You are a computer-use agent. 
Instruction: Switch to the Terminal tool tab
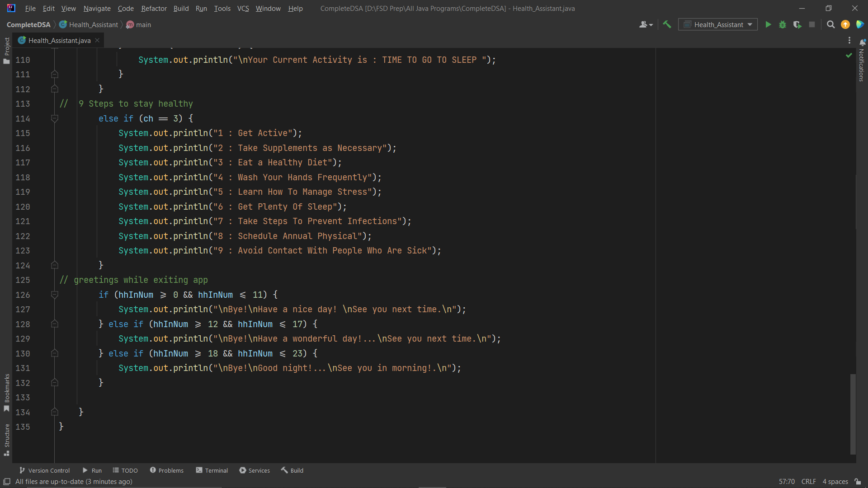(x=212, y=470)
